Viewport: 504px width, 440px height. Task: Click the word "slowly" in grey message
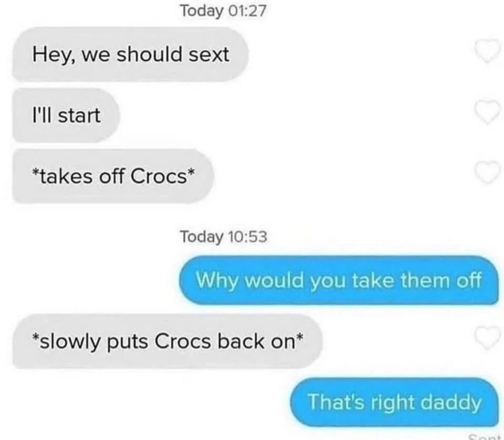[70, 342]
